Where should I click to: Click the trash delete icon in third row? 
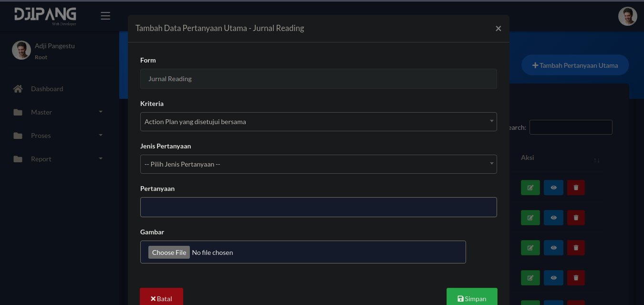coord(576,248)
